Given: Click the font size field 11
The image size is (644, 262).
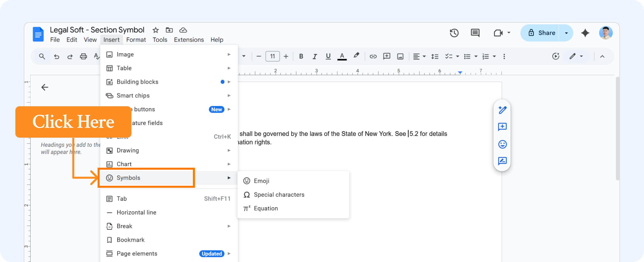Looking at the screenshot, I should point(272,56).
